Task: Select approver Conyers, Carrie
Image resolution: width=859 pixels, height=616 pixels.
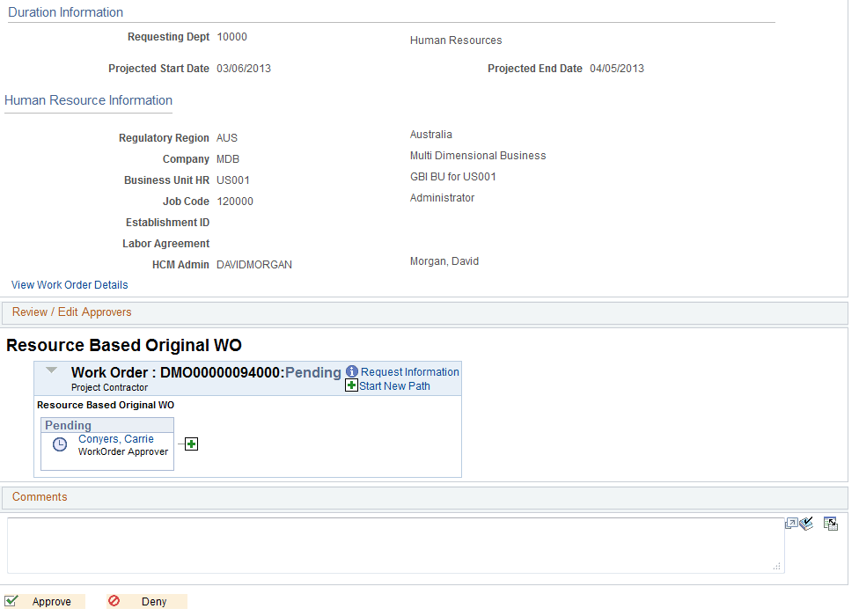Action: click(x=115, y=438)
